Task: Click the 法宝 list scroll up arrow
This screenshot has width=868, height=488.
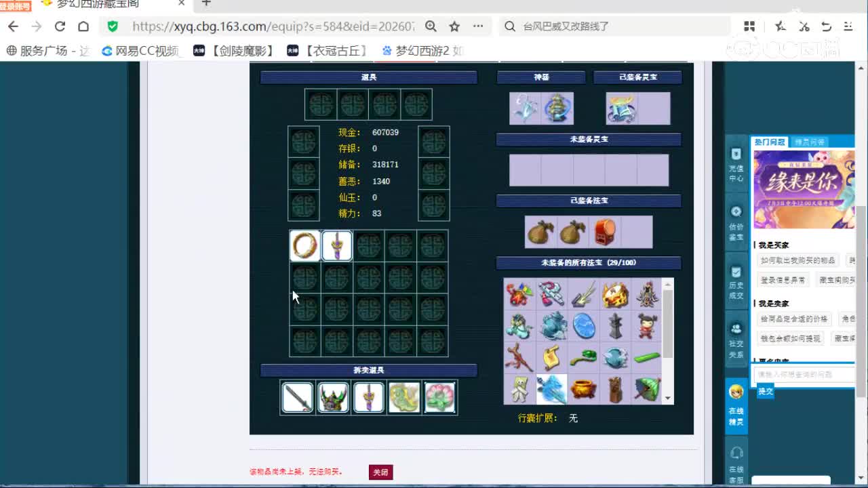Action: click(668, 284)
